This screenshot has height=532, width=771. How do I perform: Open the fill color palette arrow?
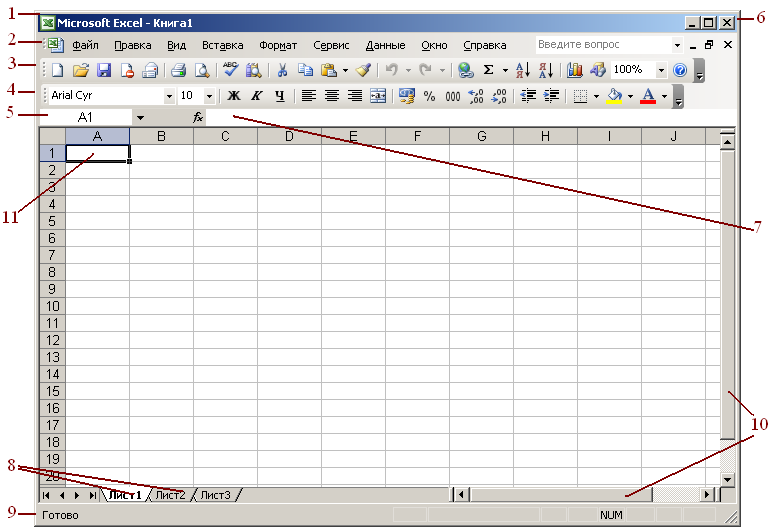tap(630, 96)
